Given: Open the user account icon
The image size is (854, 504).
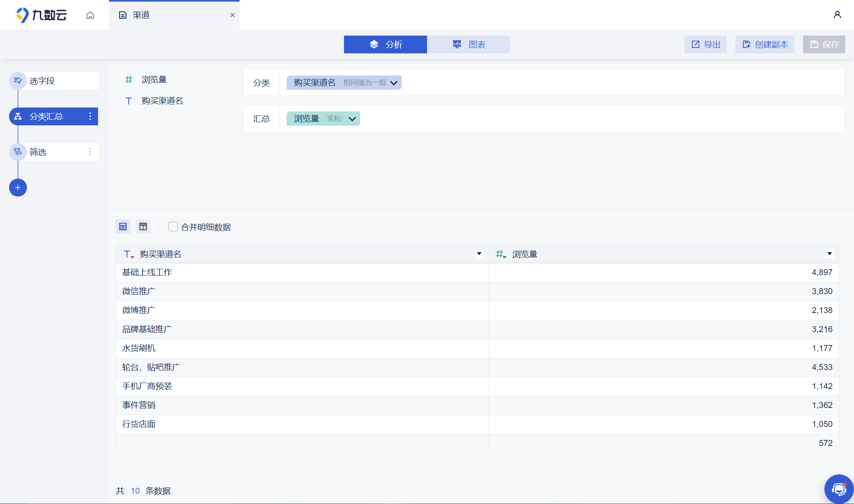Looking at the screenshot, I should pos(837,15).
